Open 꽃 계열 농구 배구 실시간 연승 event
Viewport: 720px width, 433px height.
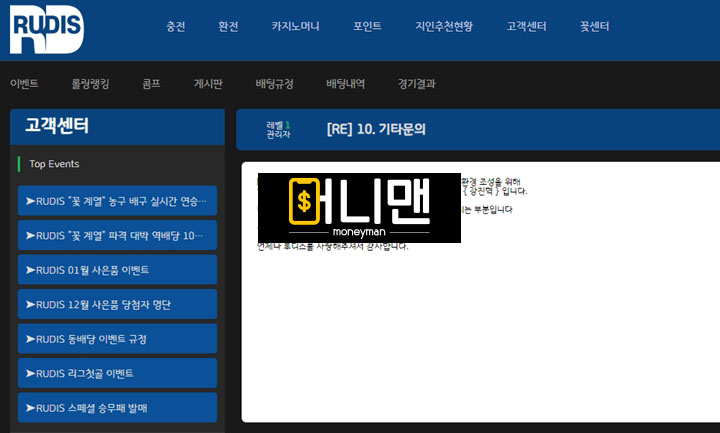118,201
